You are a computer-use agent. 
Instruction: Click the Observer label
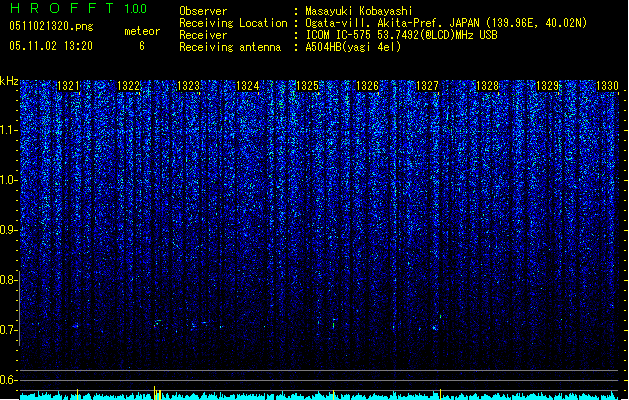coord(203,11)
